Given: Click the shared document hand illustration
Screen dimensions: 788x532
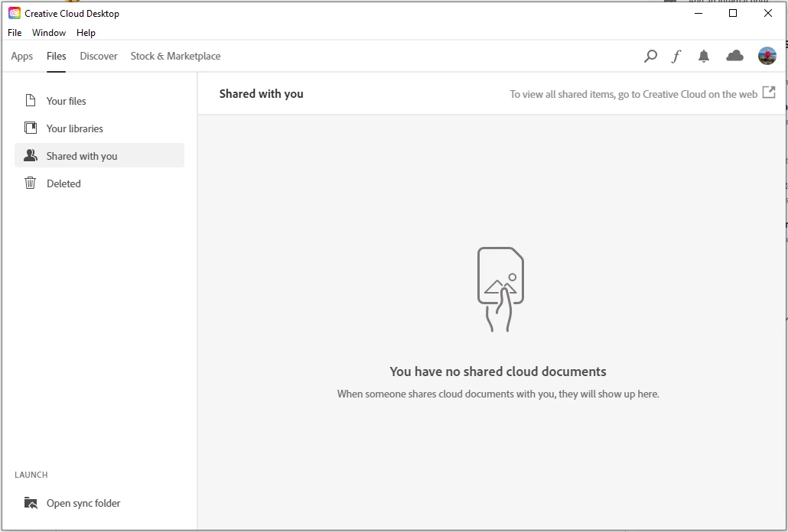Looking at the screenshot, I should pos(500,289).
